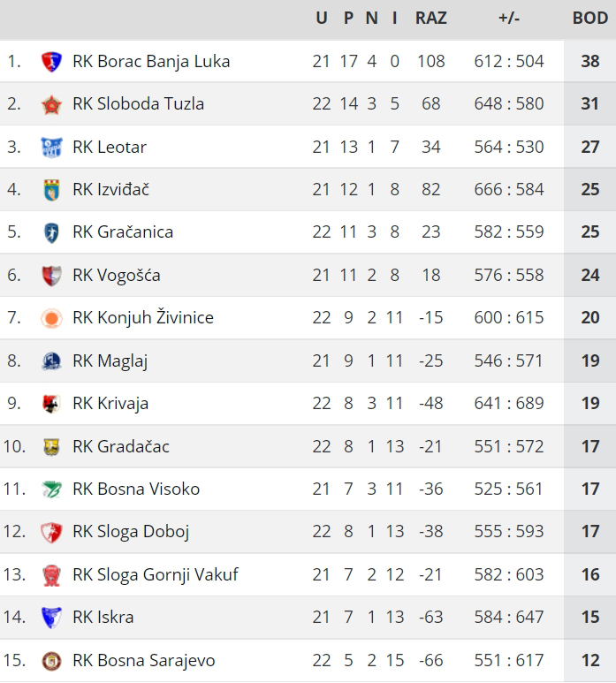Image resolution: width=616 pixels, height=683 pixels.
Task: Click the RK Konjuh Živinice orange logo
Action: coord(51,318)
